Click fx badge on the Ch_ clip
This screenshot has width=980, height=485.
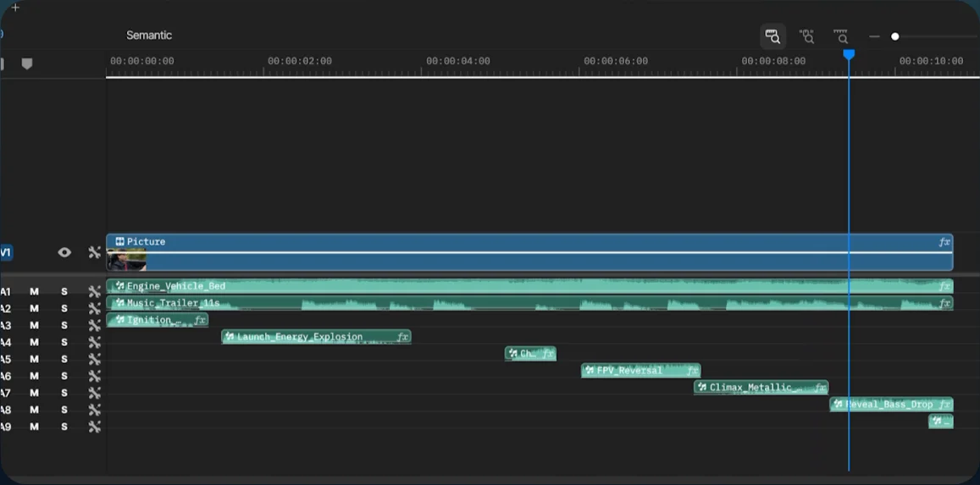click(548, 354)
